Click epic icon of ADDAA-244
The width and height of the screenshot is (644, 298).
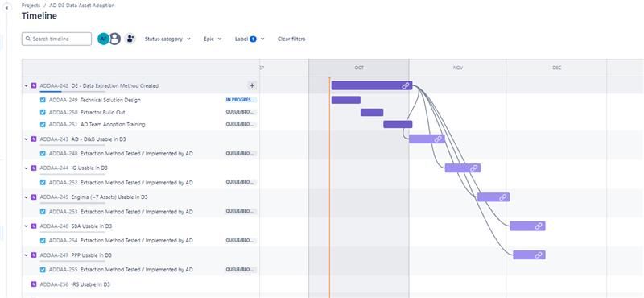34,168
